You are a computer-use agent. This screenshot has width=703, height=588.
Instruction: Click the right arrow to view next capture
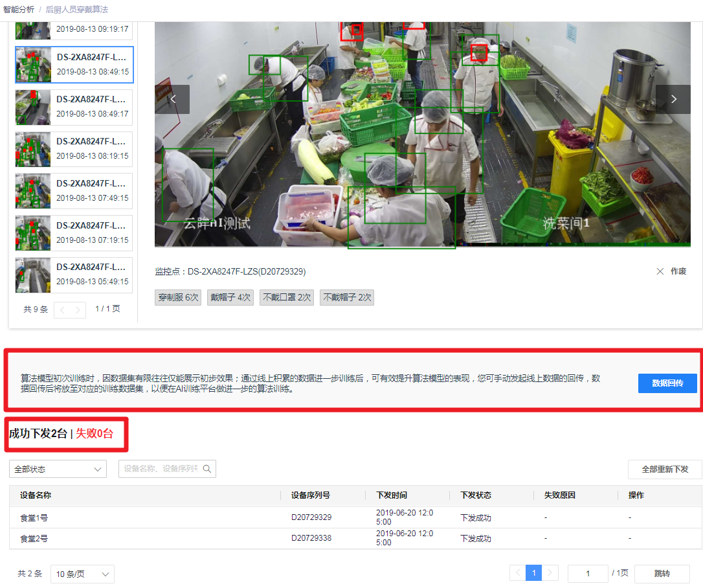pyautogui.click(x=674, y=99)
